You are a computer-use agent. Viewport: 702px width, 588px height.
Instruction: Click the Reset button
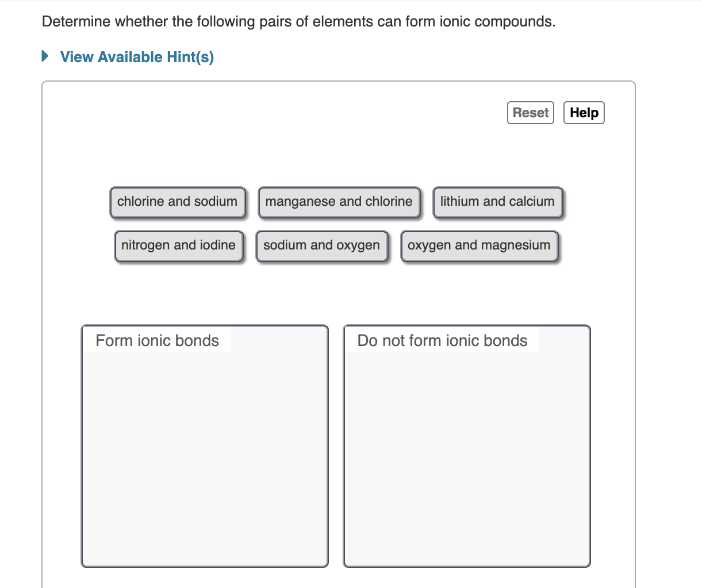(530, 113)
